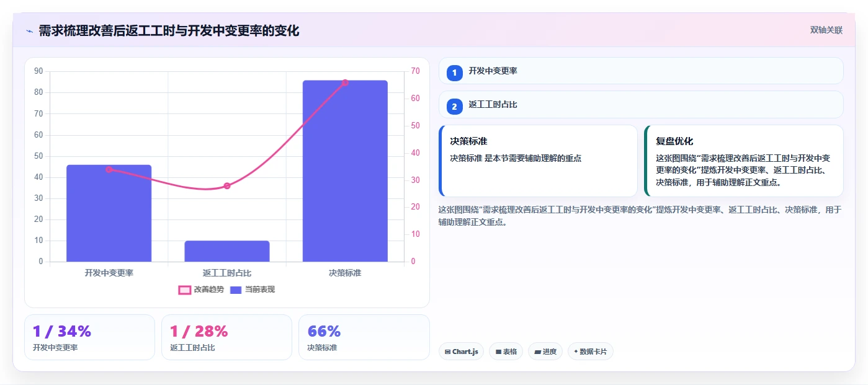The image size is (868, 385).
Task: Click the number 2 badge
Action: point(454,107)
